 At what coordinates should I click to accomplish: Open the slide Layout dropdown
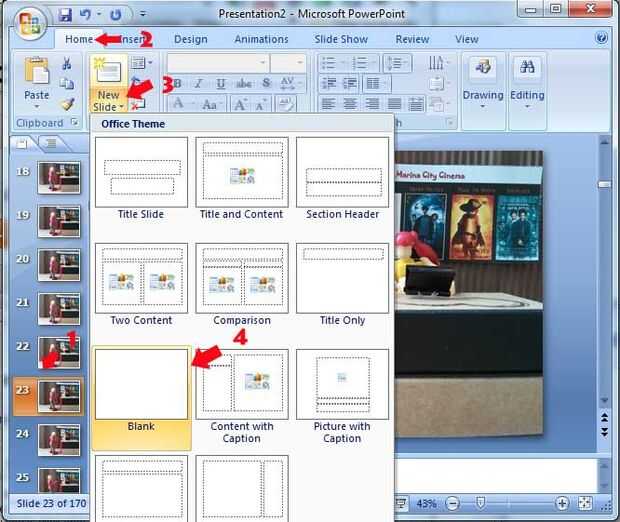pos(142,62)
